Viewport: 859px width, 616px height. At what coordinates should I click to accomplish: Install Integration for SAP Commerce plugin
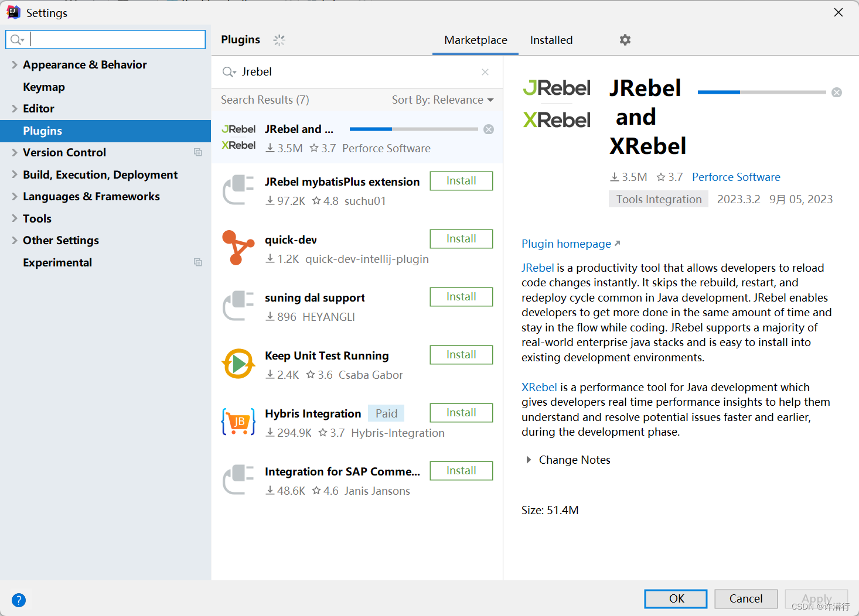coord(461,471)
